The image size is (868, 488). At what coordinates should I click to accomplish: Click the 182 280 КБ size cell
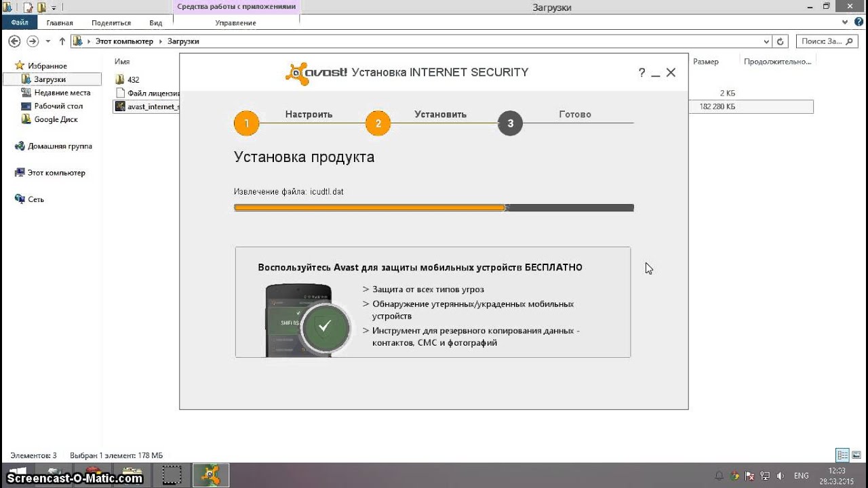pos(717,106)
